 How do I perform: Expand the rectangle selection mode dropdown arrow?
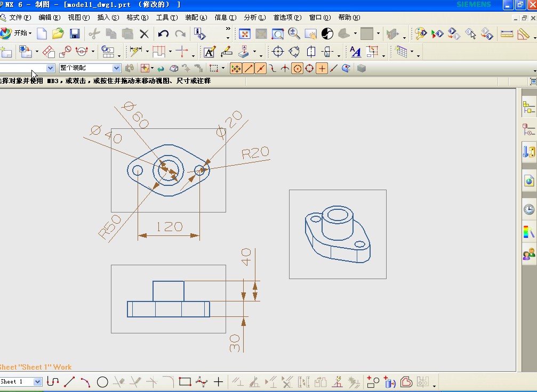pos(223,68)
